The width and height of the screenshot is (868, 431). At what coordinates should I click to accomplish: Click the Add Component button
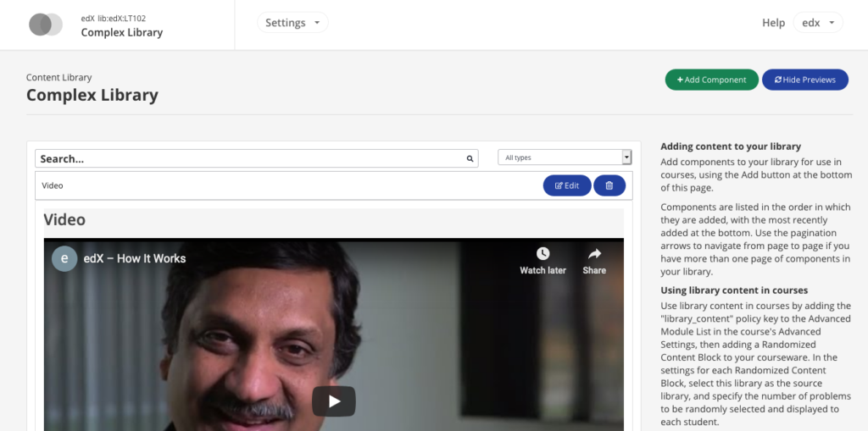[x=711, y=80]
